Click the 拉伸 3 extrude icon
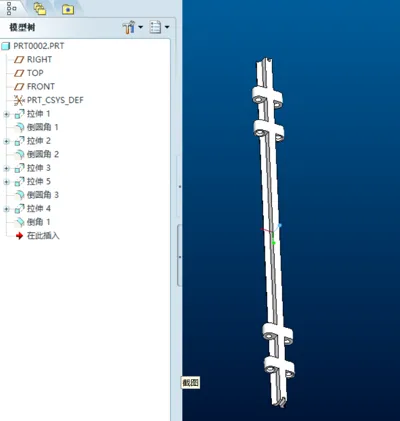 [x=19, y=168]
